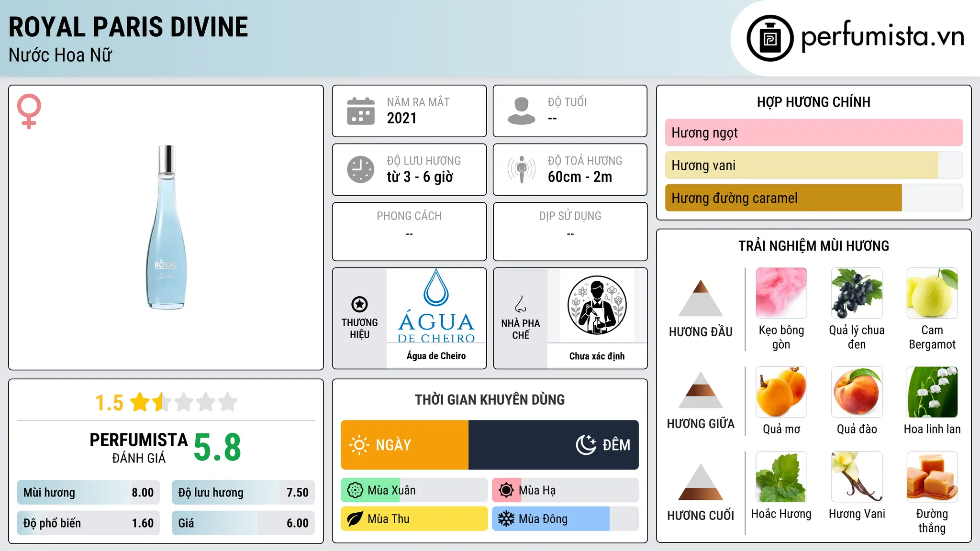
Task: Click the Dịp Sử Dụng occasion label
Action: click(x=570, y=216)
